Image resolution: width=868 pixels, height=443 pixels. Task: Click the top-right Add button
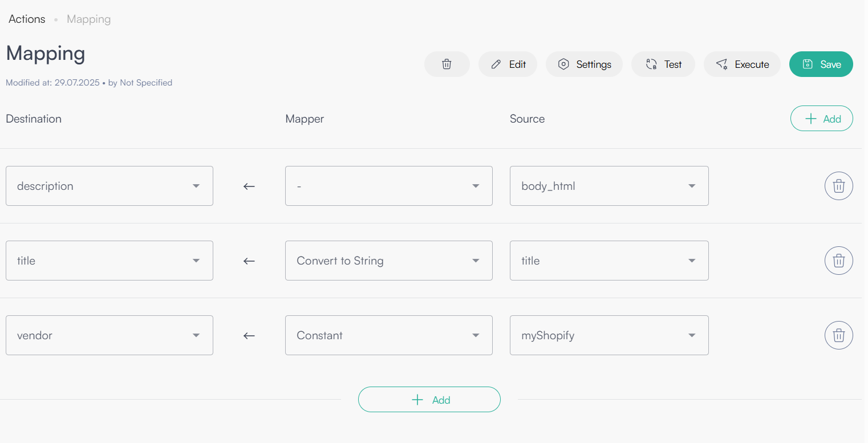(821, 119)
